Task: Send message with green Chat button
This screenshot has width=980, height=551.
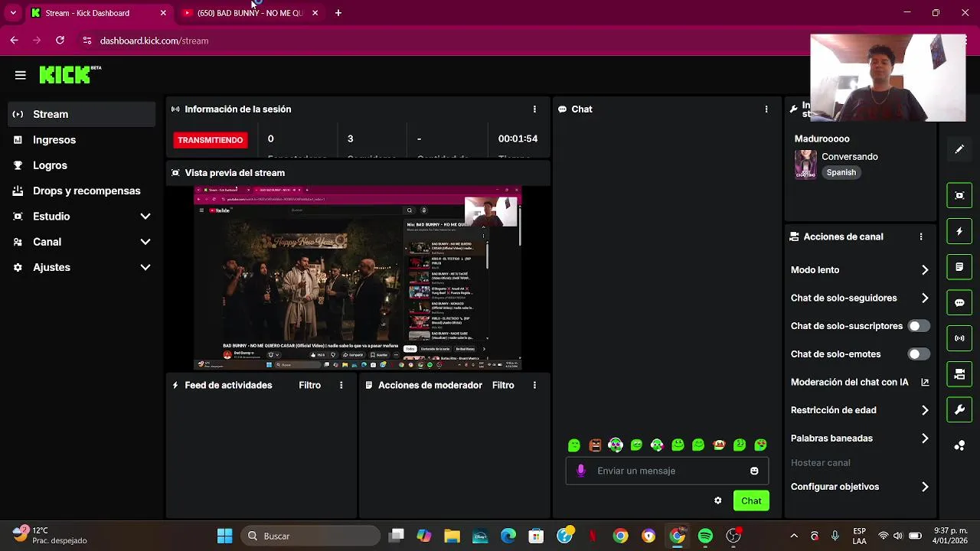Action: (x=751, y=500)
